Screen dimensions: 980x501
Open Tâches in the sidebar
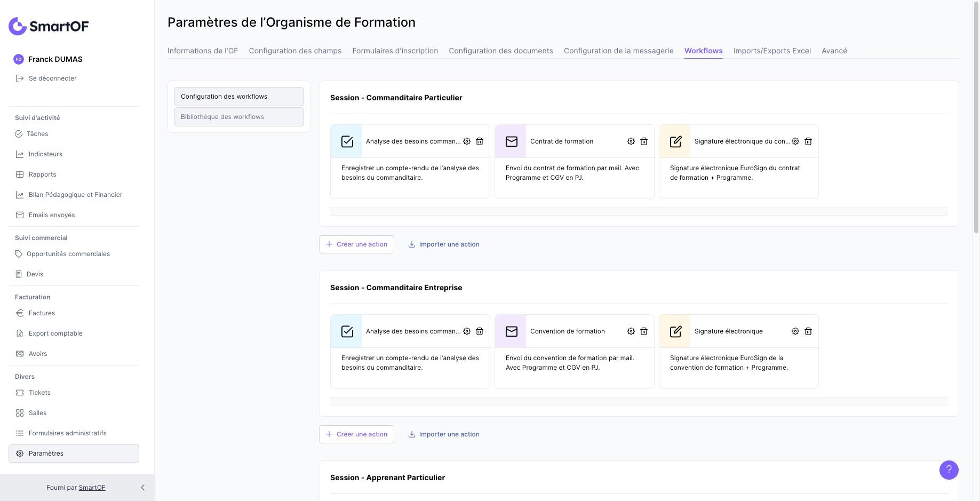(x=37, y=134)
